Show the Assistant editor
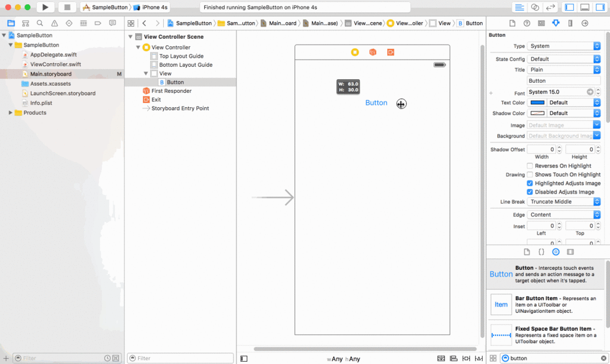610x364 pixels. (535, 7)
